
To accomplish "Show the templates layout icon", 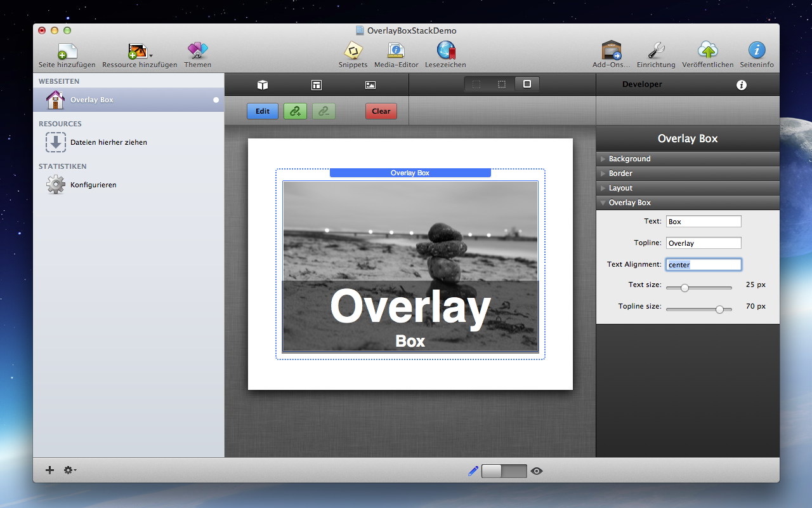I will pos(317,84).
